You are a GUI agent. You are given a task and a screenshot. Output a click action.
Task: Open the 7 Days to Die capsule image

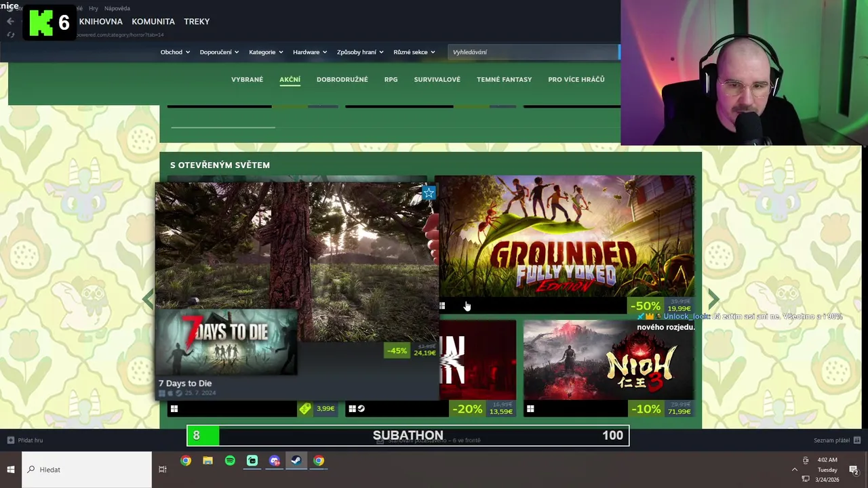pyautogui.click(x=227, y=342)
